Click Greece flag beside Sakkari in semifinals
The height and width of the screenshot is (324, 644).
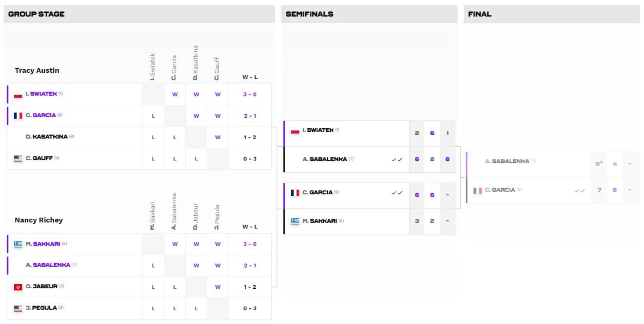295,221
